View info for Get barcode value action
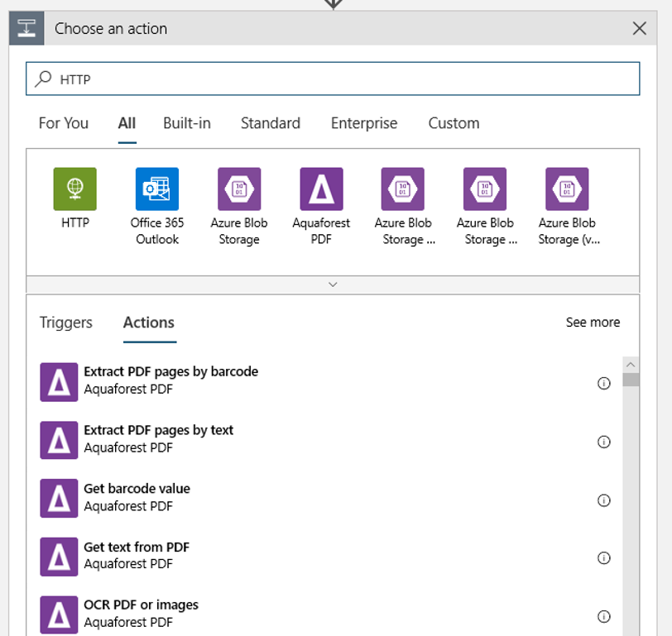 [x=603, y=500]
